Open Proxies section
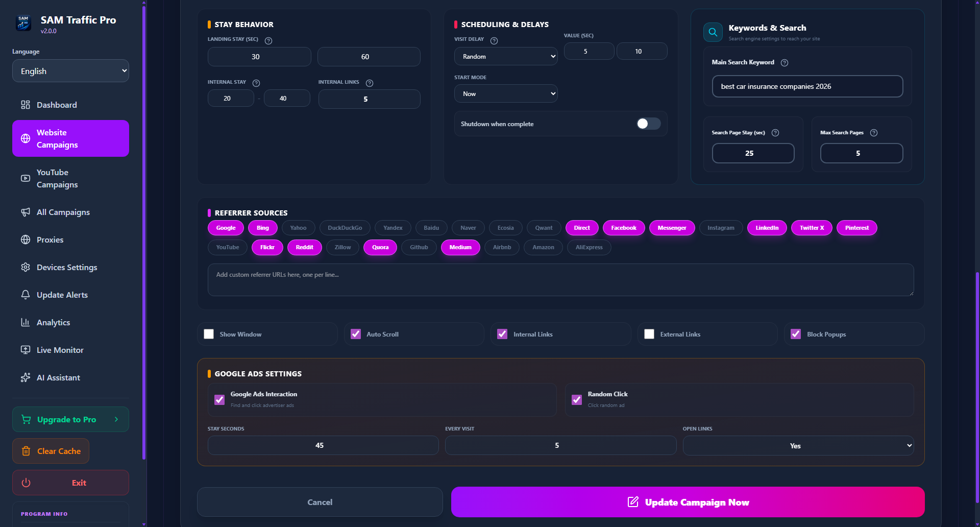Viewport: 980px width, 527px height. tap(70, 239)
